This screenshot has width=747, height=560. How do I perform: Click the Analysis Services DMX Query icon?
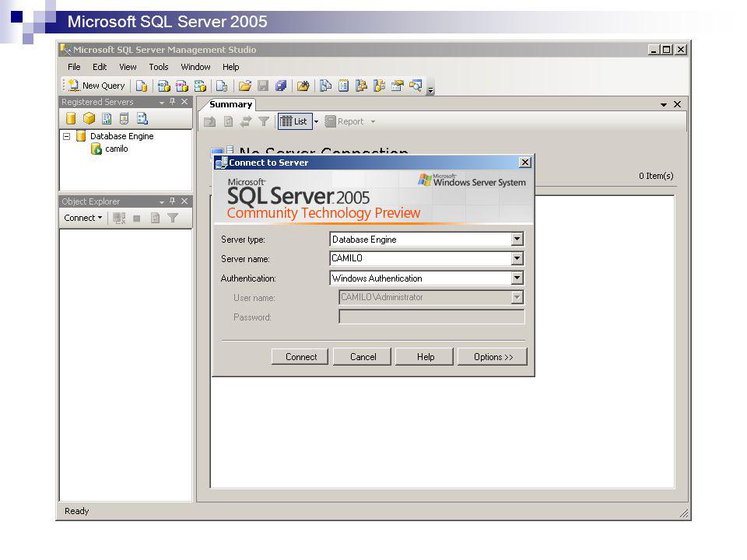(x=182, y=86)
